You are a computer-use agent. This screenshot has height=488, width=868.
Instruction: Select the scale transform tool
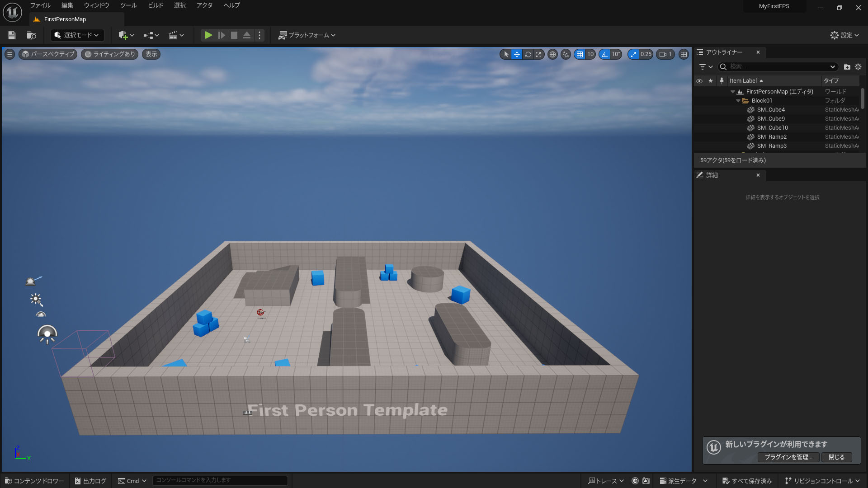(538, 54)
